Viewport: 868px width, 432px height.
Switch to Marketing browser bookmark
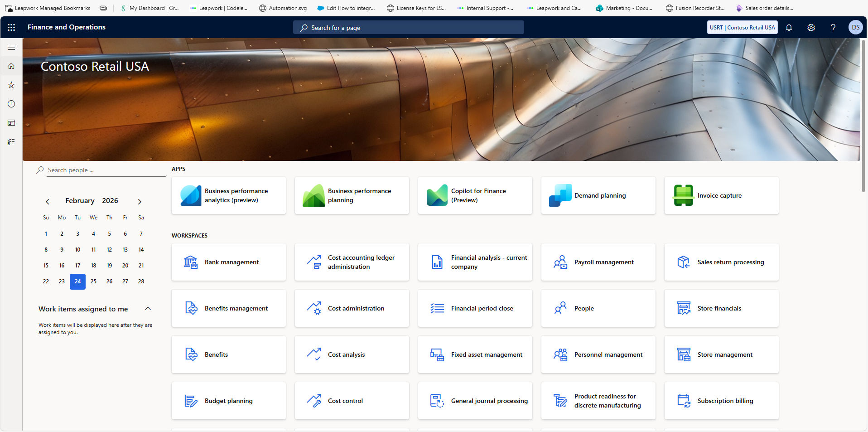click(x=624, y=8)
